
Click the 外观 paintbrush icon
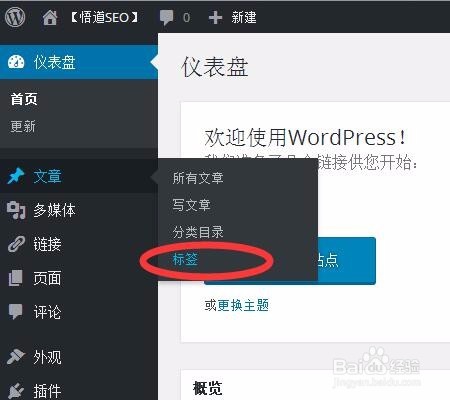pos(16,356)
